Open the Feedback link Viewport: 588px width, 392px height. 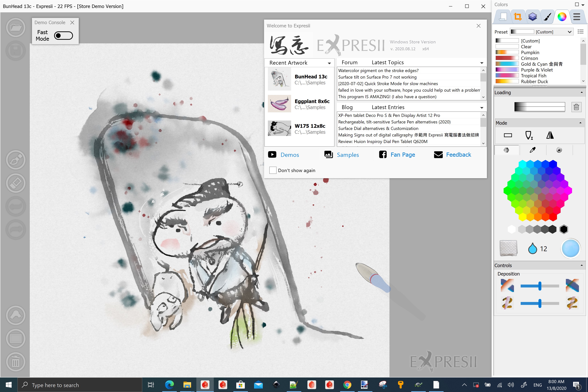458,155
